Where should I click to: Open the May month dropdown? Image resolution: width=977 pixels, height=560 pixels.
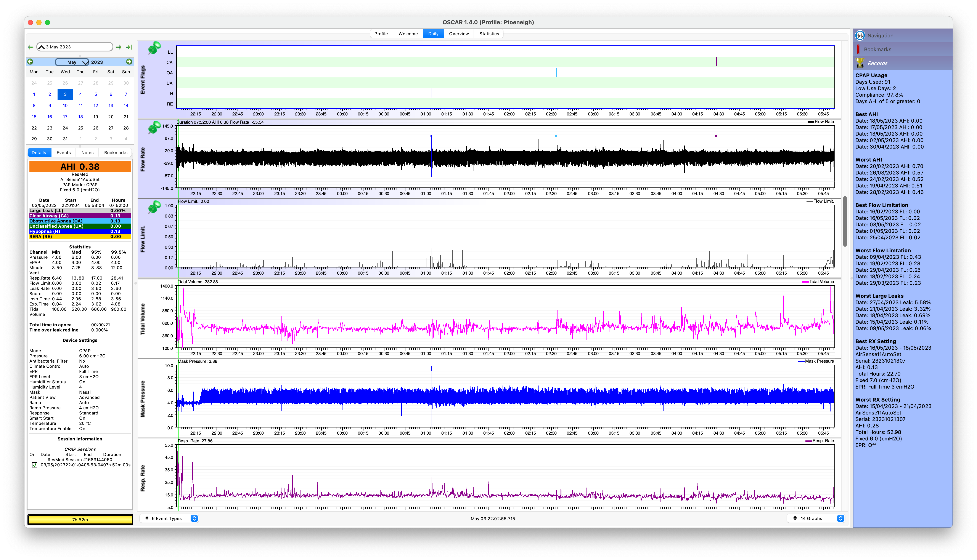pos(72,62)
